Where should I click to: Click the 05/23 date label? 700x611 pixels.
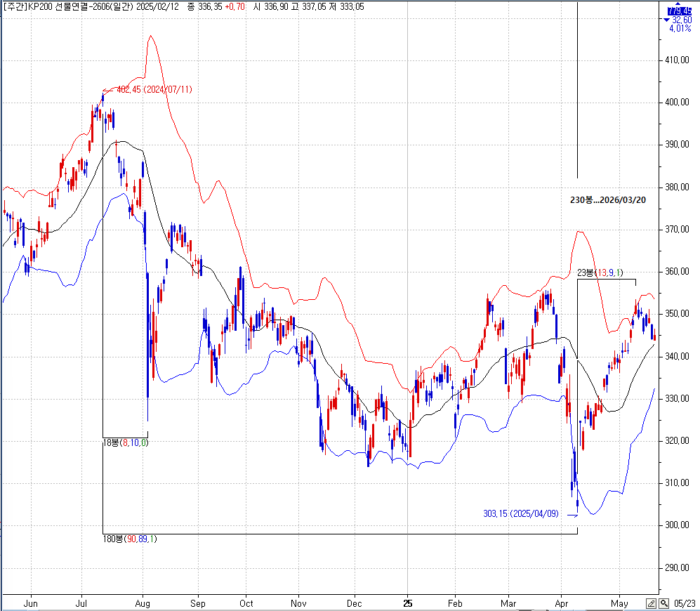[x=685, y=603]
